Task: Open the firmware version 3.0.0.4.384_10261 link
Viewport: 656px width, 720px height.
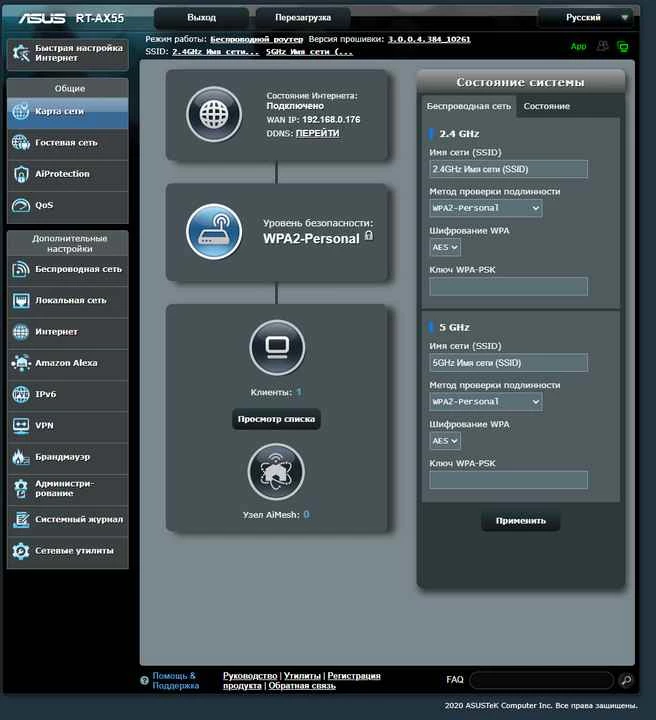Action: (429, 39)
